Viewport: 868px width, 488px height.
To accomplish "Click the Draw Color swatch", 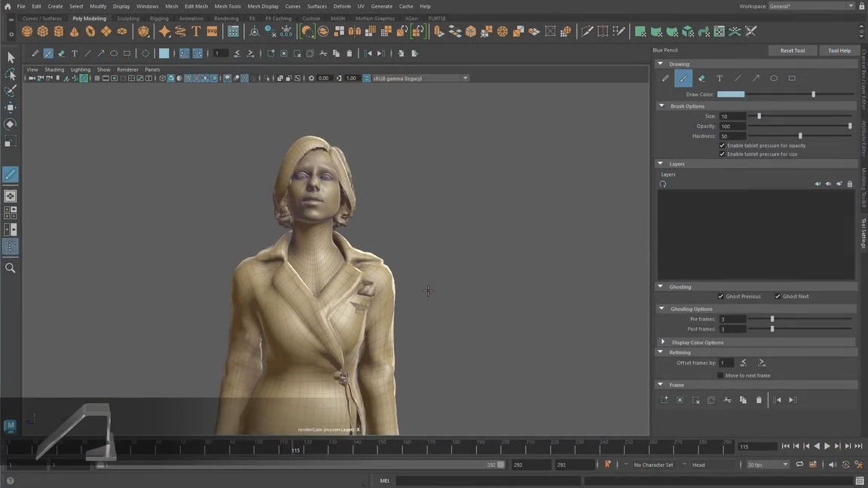I will tap(731, 95).
